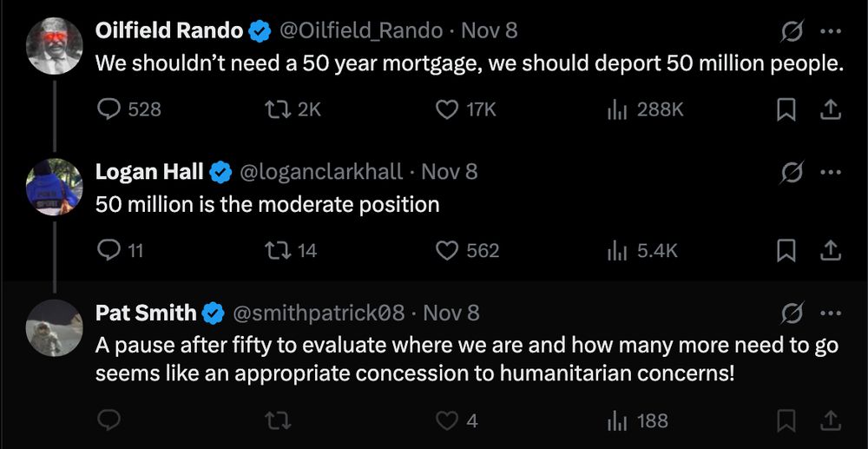868x449 pixels.
Task: Bookmark Oilfield Rando's tweet
Action: click(x=786, y=109)
